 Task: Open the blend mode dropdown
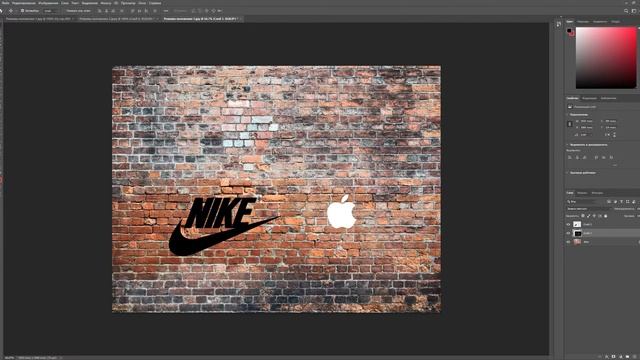588,209
